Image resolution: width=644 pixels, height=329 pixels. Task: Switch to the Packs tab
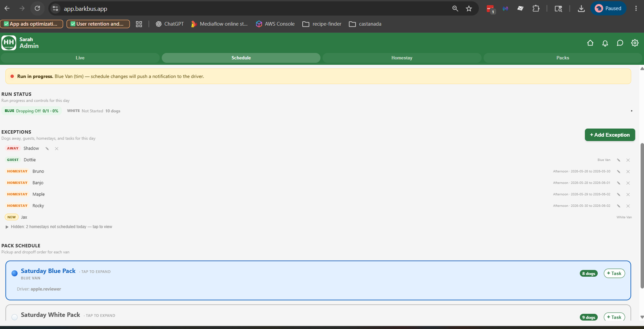pos(563,58)
